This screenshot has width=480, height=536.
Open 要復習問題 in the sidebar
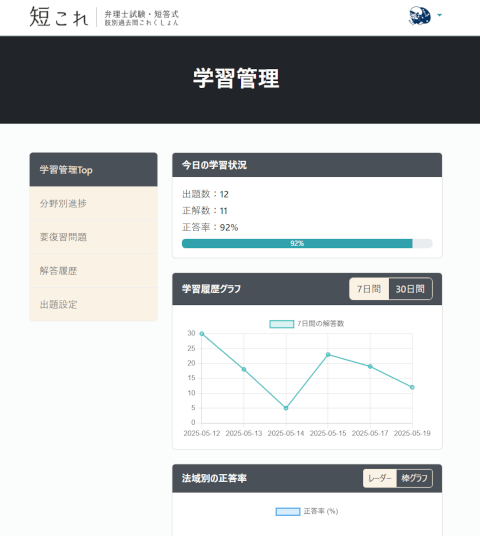pyautogui.click(x=93, y=237)
